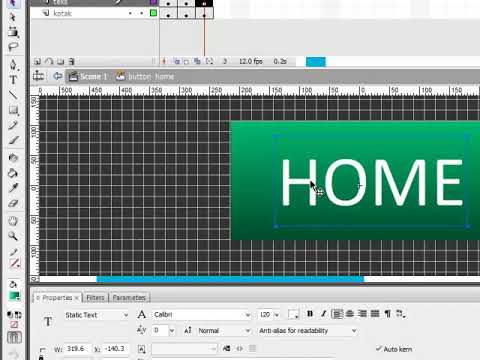Open the change text orientation dropdown

pos(400,314)
